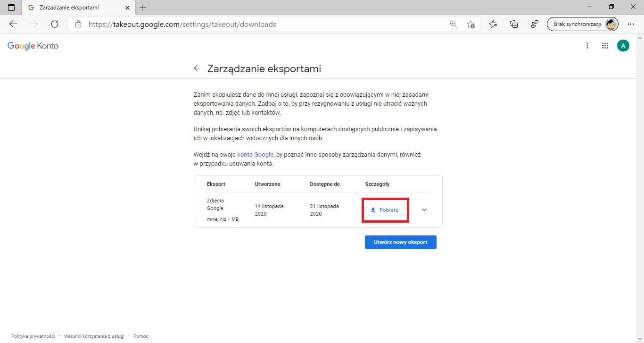644x343 pixels.
Task: Open the Collections icon
Action: click(514, 24)
